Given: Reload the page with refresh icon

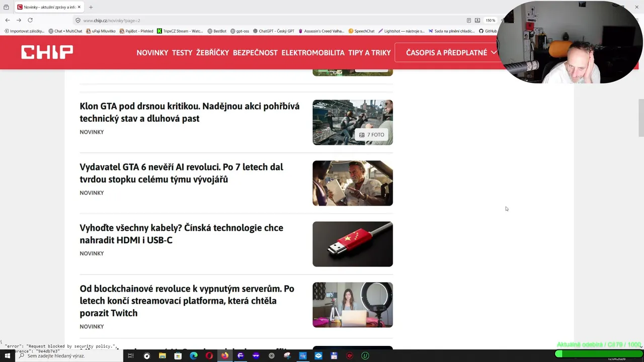Looking at the screenshot, I should point(30,20).
